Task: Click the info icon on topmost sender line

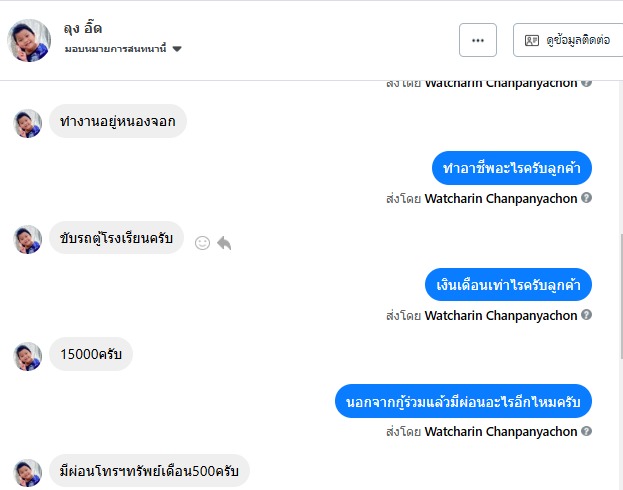Action: coord(587,83)
